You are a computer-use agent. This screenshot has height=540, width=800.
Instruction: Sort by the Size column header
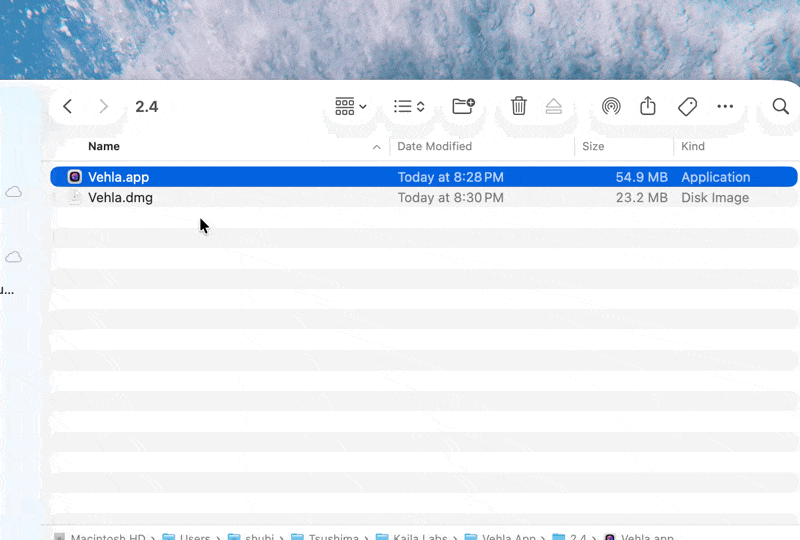[593, 146]
